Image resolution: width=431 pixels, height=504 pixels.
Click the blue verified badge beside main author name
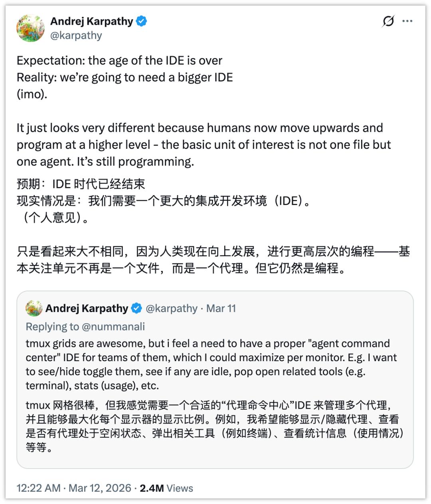click(x=142, y=21)
